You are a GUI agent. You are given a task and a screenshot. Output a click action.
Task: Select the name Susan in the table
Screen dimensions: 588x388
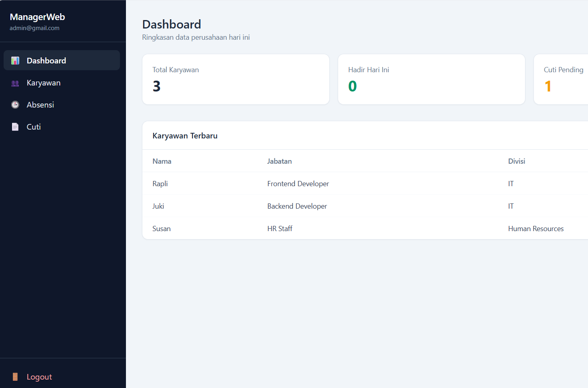click(161, 229)
